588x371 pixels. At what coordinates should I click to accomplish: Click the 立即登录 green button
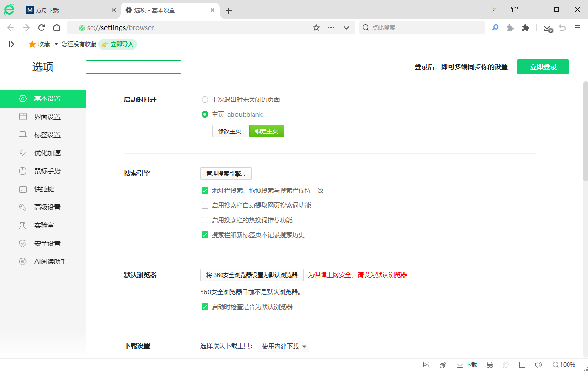(543, 67)
